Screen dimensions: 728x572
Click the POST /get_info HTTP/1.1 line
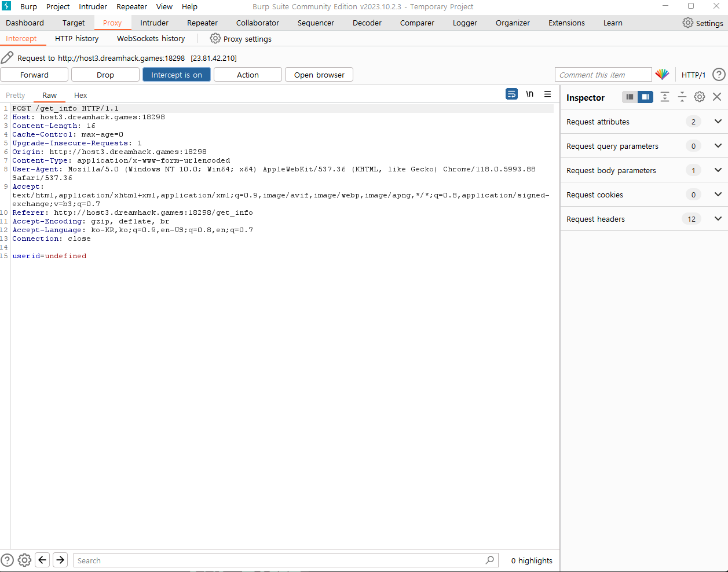point(65,108)
